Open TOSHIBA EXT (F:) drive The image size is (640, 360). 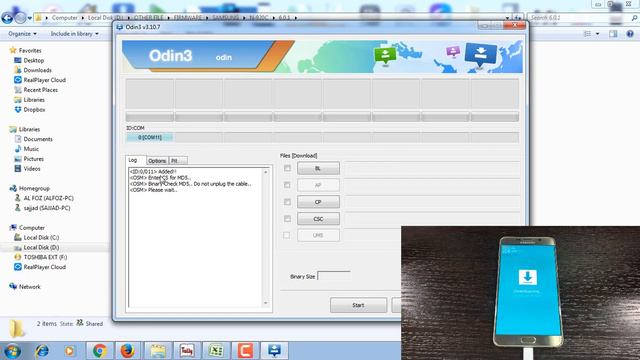[45, 257]
